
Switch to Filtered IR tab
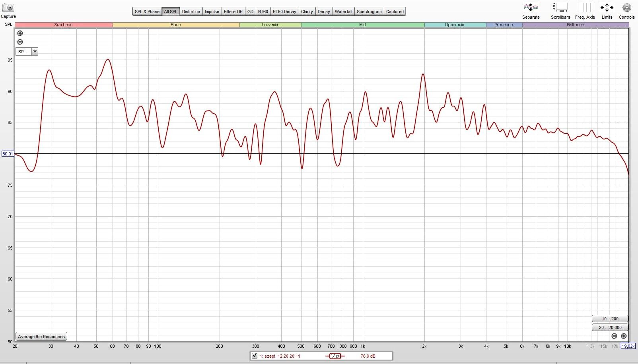233,12
